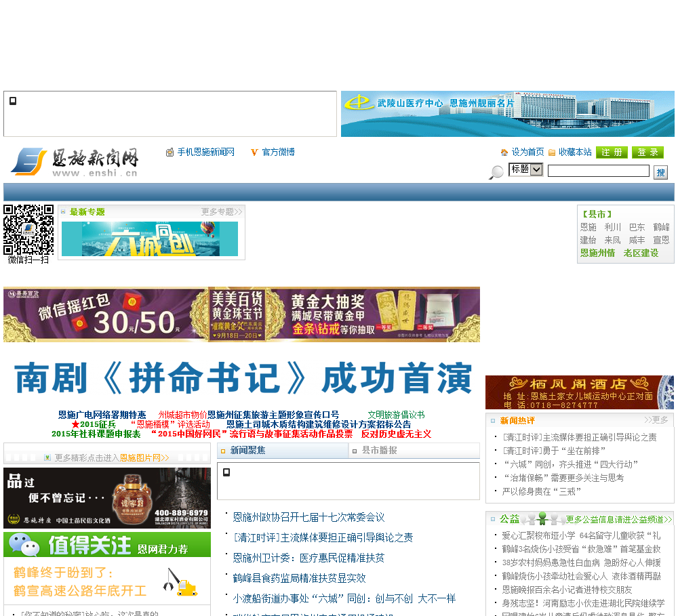The width and height of the screenshot is (678, 616).
Task: Open 更多专题>> more topics link
Action: [x=222, y=212]
